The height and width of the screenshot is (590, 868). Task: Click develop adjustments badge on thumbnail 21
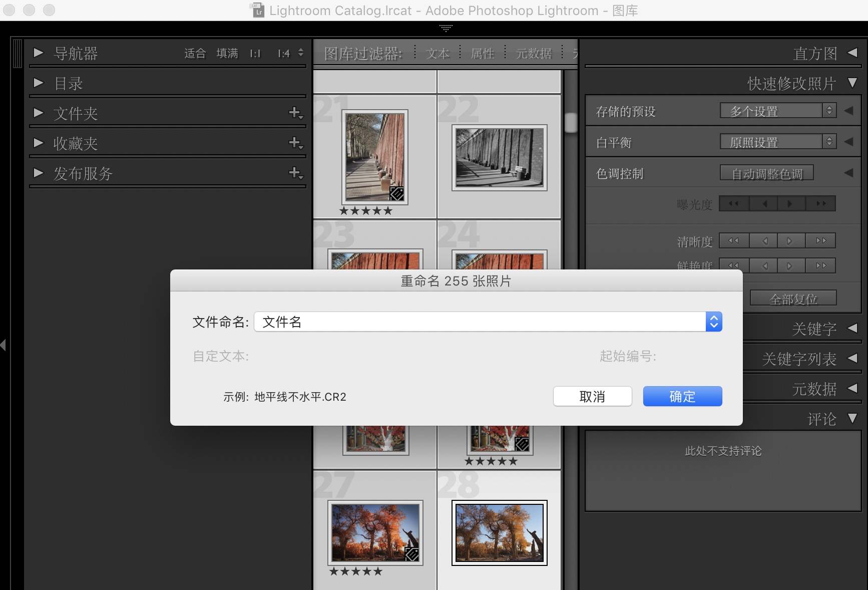click(x=396, y=193)
